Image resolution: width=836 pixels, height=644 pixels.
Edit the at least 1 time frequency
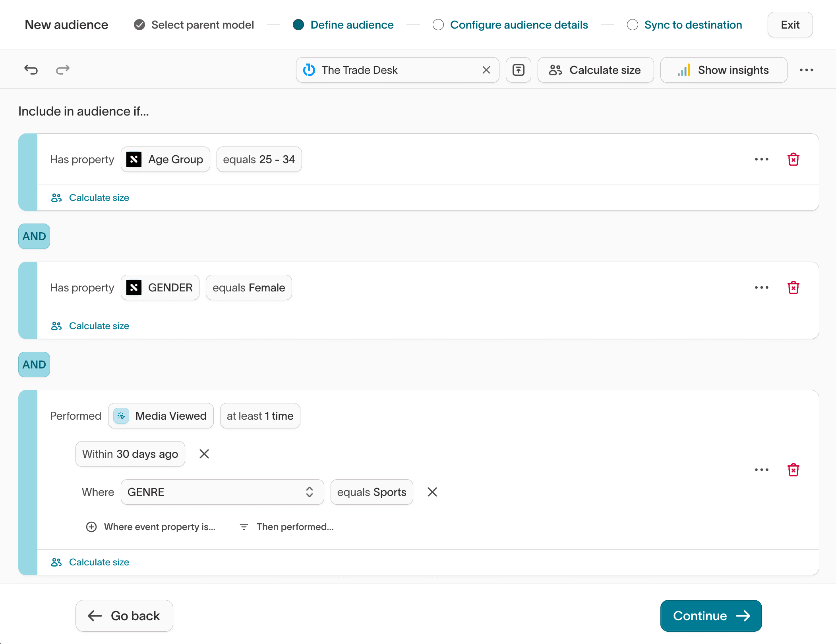click(x=260, y=416)
